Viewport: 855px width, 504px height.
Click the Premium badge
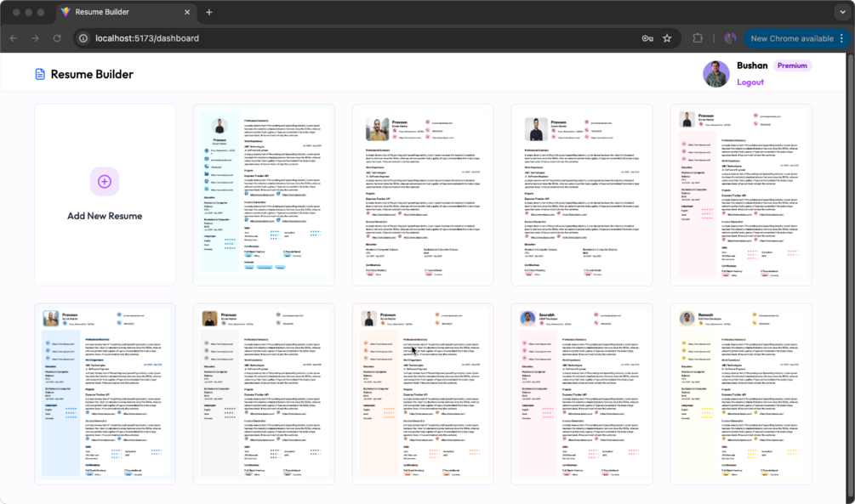click(792, 65)
